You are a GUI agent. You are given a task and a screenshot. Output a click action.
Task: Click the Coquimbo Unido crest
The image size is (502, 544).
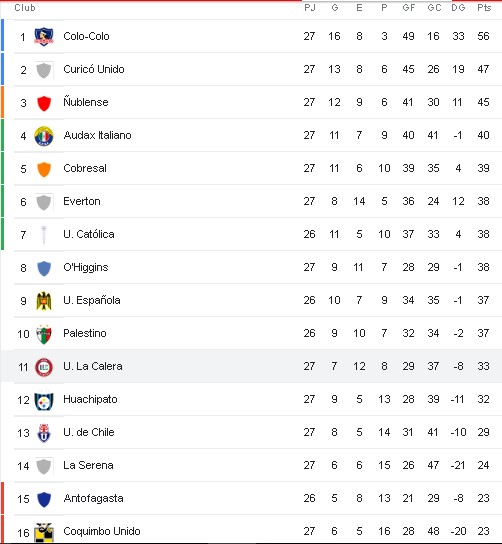[x=44, y=532]
